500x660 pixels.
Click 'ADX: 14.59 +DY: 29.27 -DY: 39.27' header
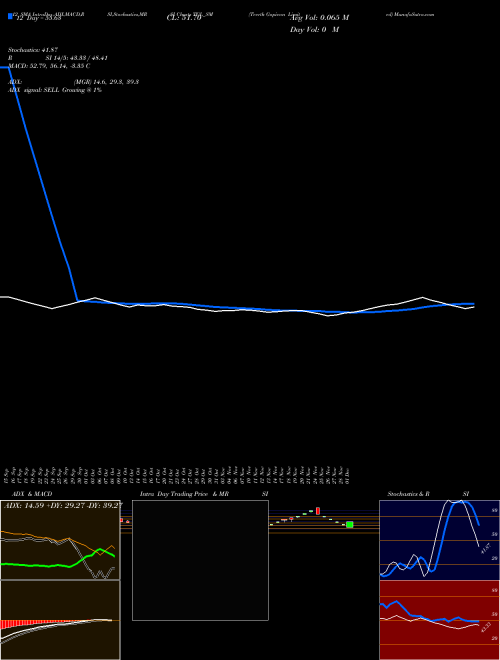[x=63, y=506]
